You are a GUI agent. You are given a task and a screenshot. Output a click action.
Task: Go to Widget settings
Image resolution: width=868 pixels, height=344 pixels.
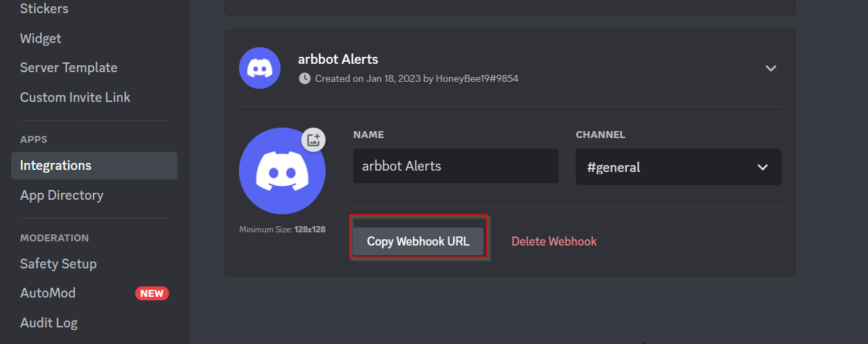41,38
